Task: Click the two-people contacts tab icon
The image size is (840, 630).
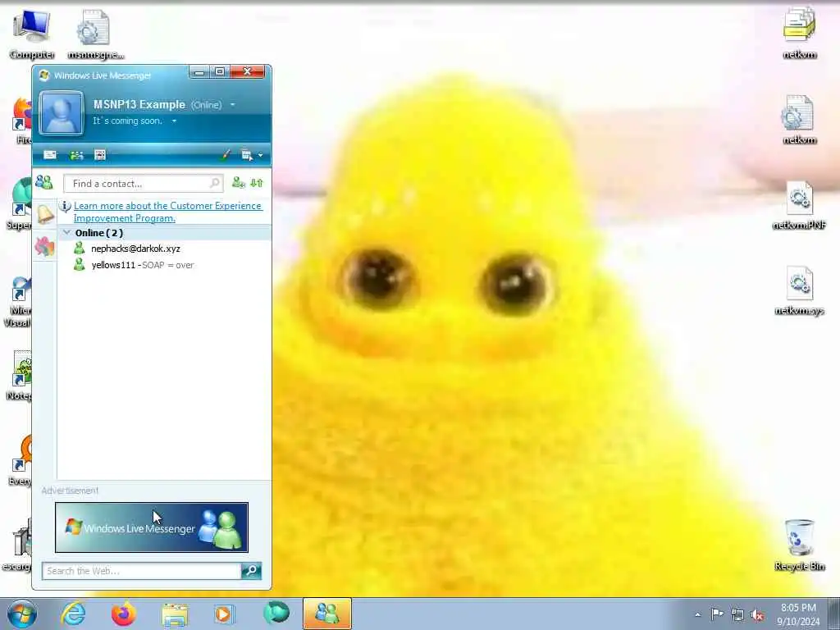Action: (x=44, y=183)
